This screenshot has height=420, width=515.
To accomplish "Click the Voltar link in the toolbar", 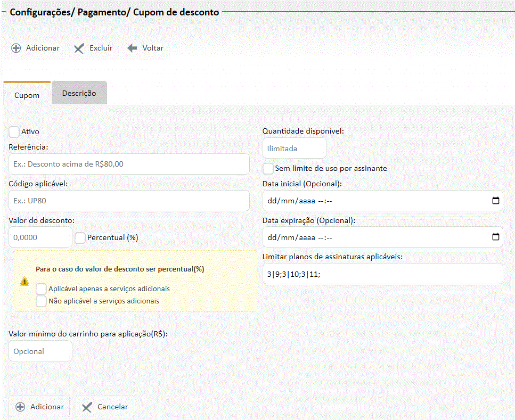I will [153, 48].
